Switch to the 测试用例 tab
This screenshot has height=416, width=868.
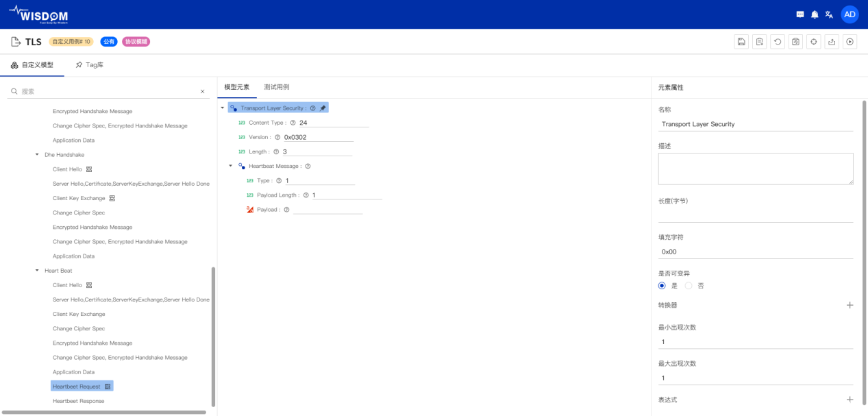tap(277, 87)
